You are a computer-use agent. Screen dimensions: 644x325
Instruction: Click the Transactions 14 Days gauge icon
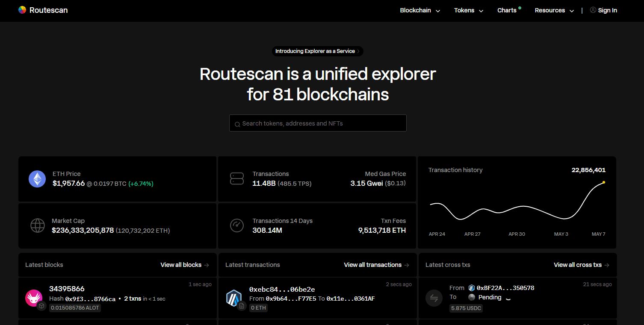[x=237, y=225]
